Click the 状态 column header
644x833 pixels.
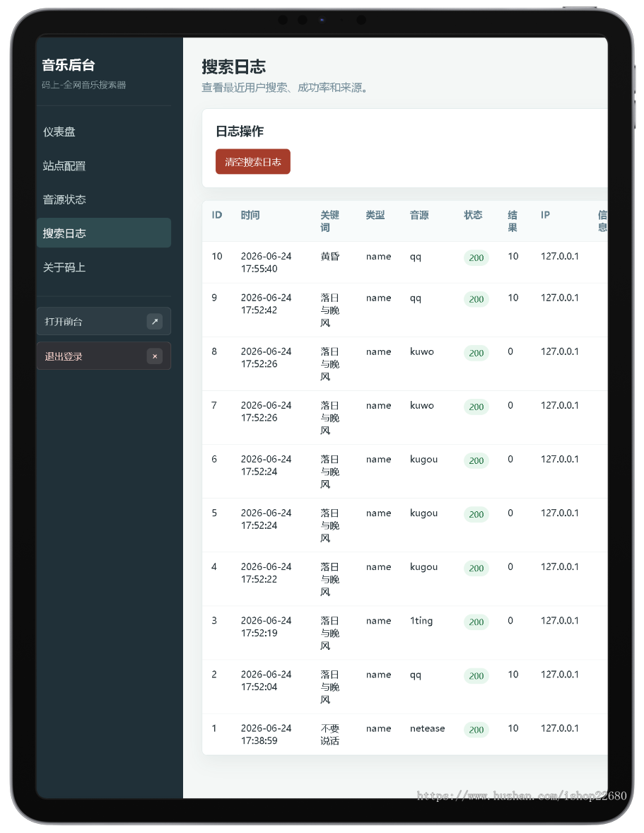click(x=473, y=215)
